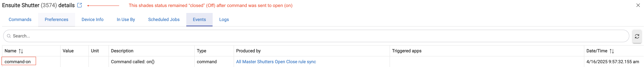Refresh the events list

[x=637, y=36]
